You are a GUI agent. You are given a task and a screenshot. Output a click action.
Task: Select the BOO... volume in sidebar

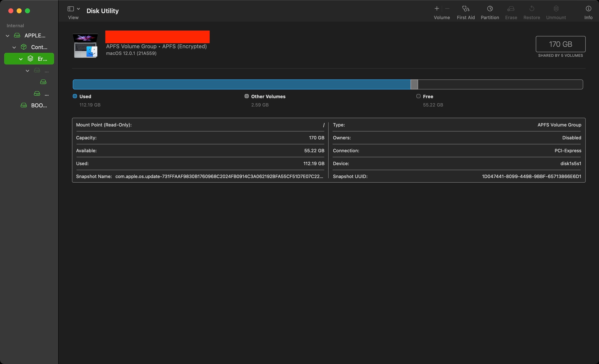[x=39, y=105]
